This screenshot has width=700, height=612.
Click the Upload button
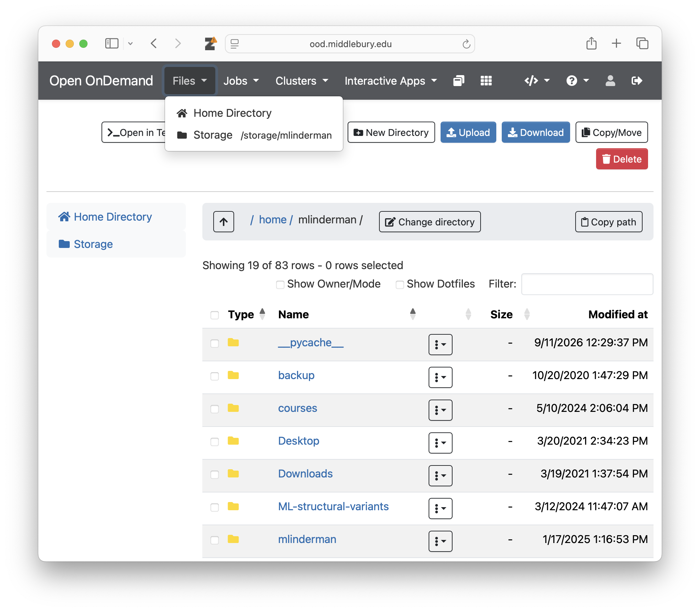point(468,132)
